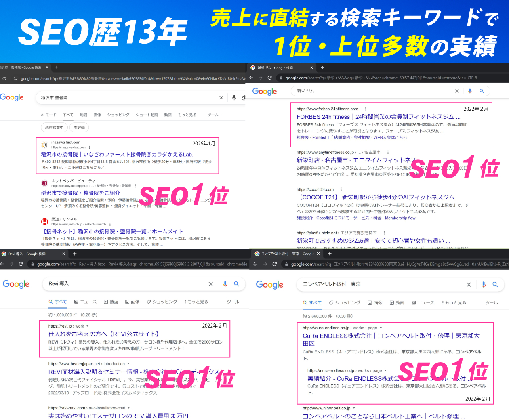Click Google logo in コンベアベルト取付 window
509x420 pixels.
coord(269,285)
